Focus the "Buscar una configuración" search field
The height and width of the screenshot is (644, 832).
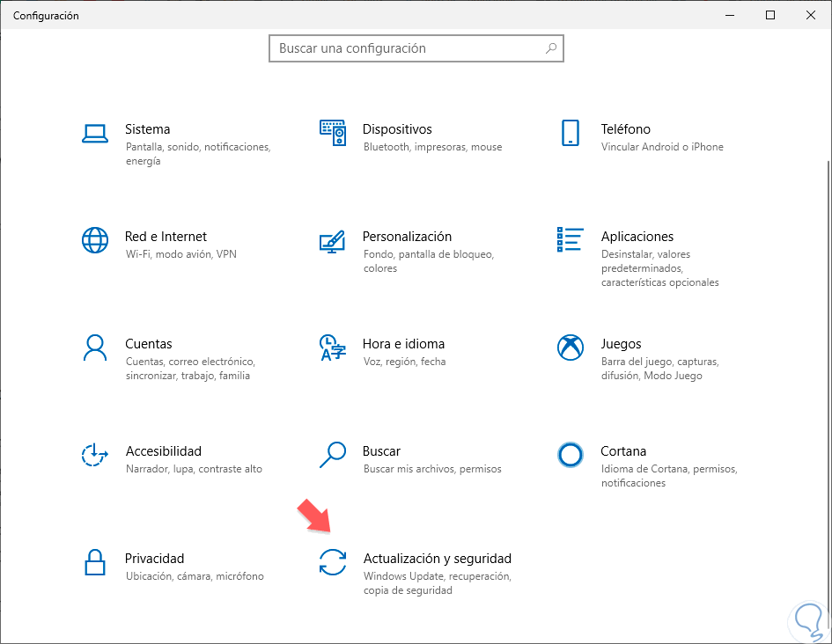(x=405, y=48)
